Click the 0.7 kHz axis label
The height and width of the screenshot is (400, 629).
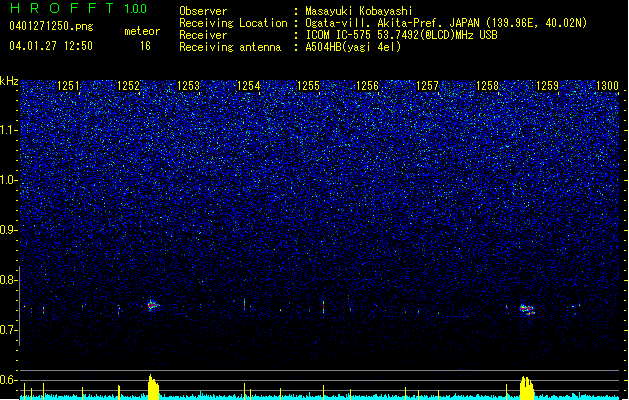pos(9,330)
